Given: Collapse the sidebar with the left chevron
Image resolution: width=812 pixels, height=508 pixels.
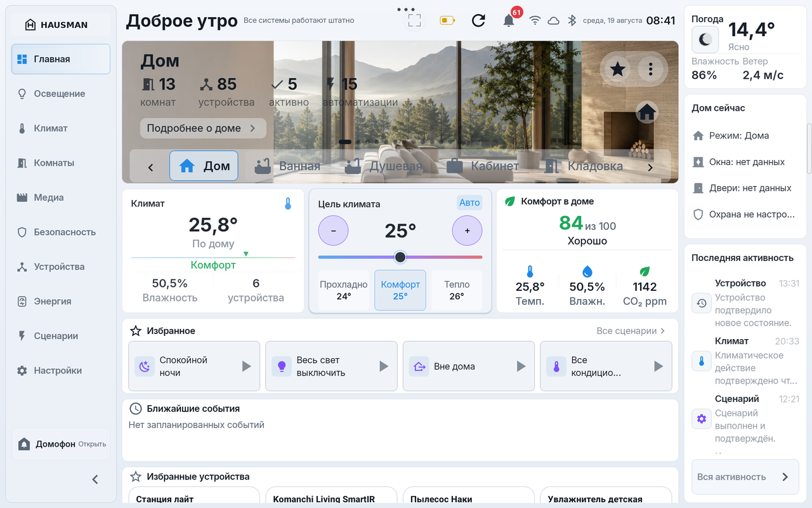Looking at the screenshot, I should 95,479.
